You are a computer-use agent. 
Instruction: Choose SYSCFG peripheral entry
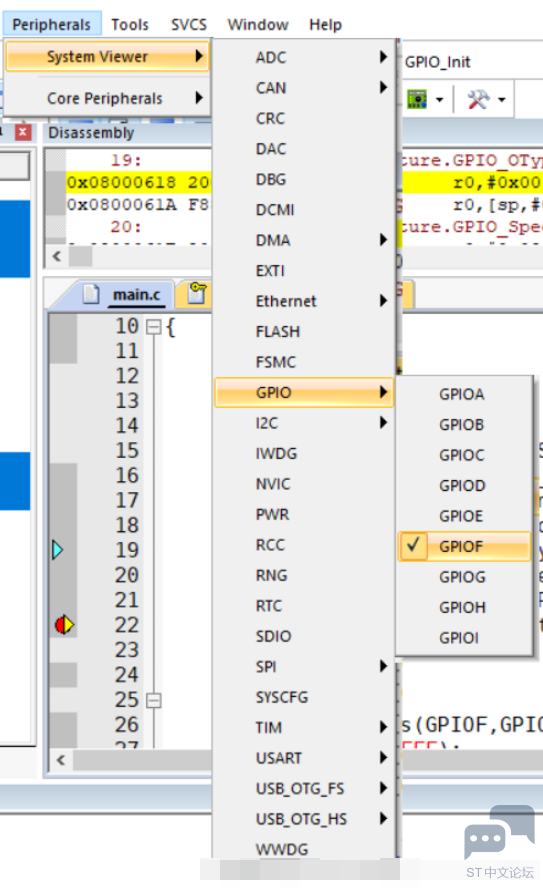[304, 697]
